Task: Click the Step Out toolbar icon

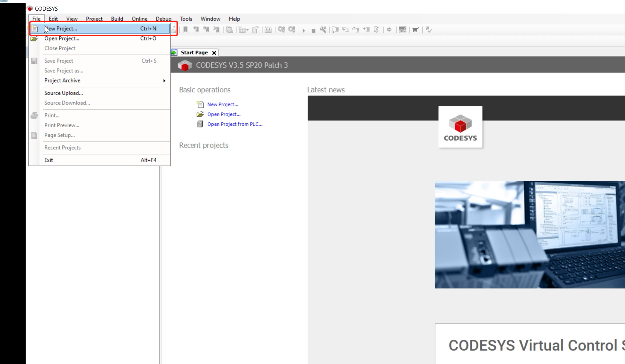Action: (x=356, y=30)
